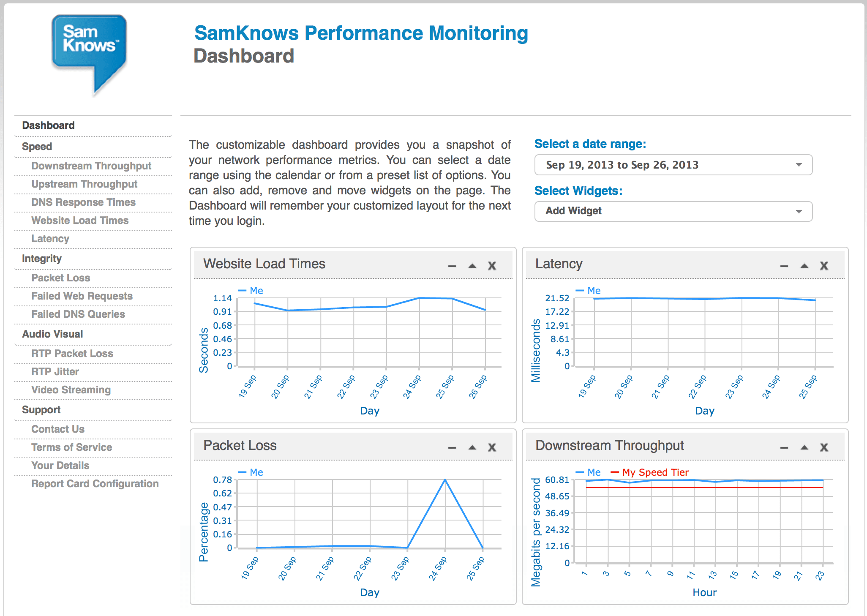Minimize the Website Load Times widget
The height and width of the screenshot is (616, 867).
[452, 266]
